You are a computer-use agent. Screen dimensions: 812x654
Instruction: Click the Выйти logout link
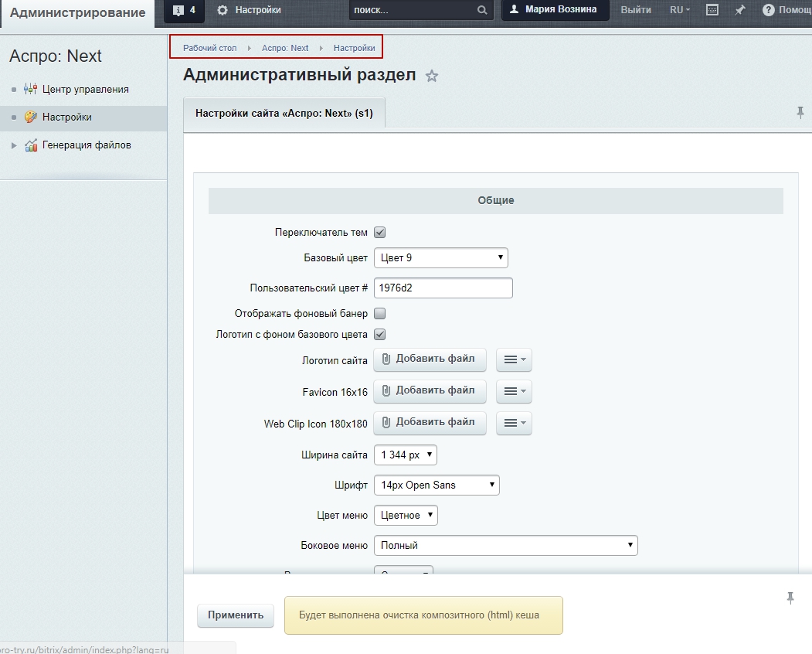click(636, 10)
